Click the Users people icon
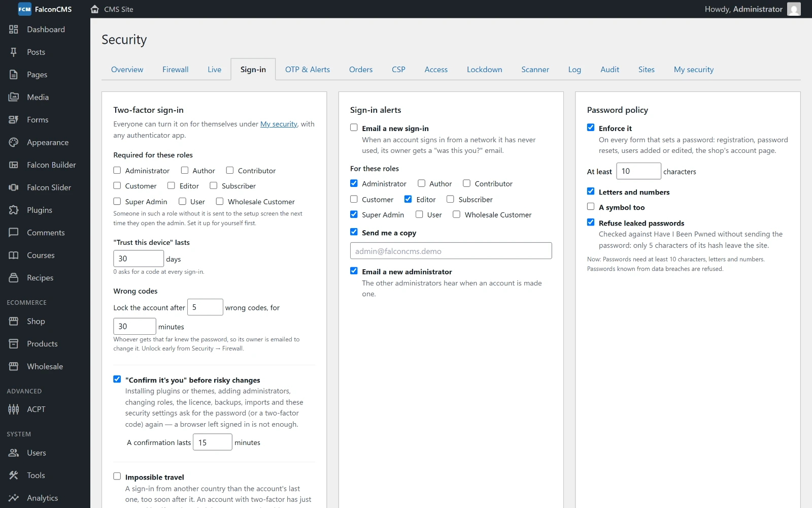Screen dimensions: 812x508 coord(14,453)
